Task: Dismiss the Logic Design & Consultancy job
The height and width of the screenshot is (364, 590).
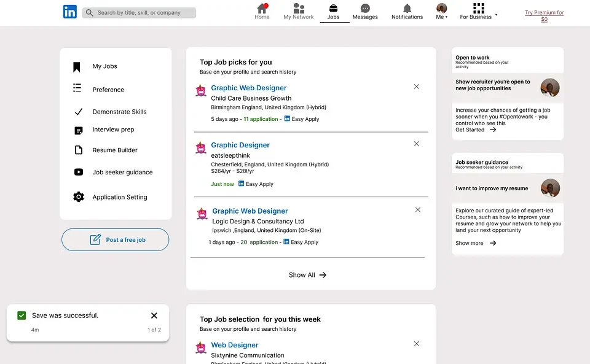Action: (x=418, y=209)
